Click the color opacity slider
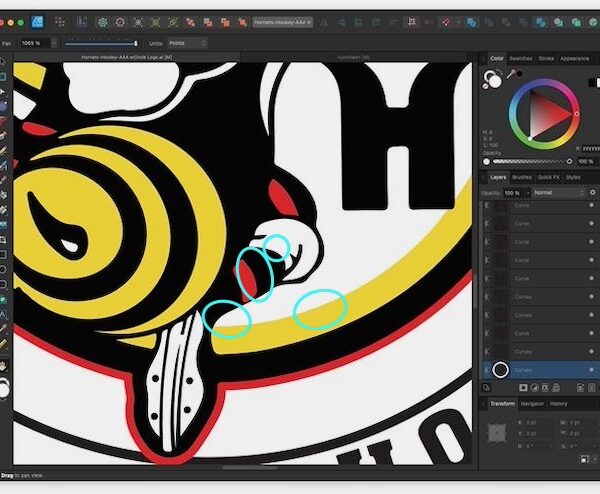 (x=528, y=161)
